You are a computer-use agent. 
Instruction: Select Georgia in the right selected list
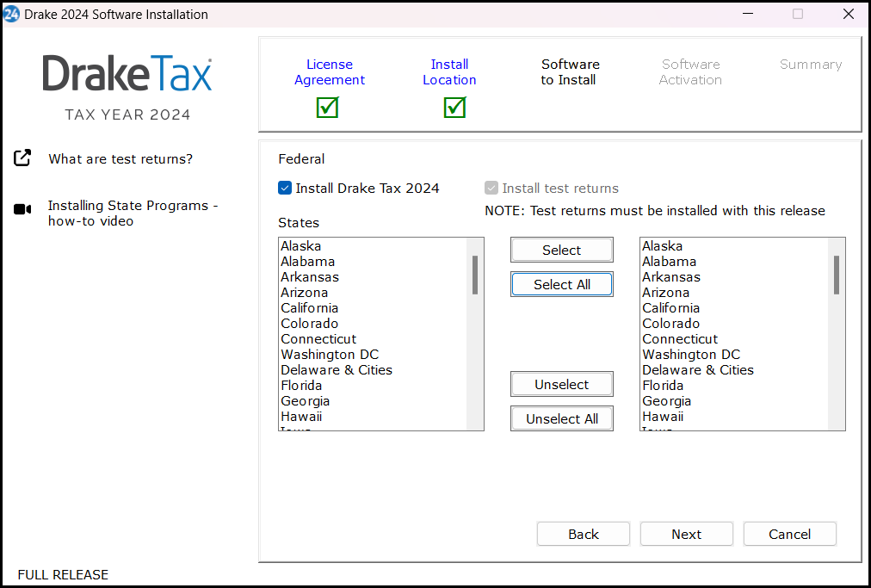click(x=734, y=401)
